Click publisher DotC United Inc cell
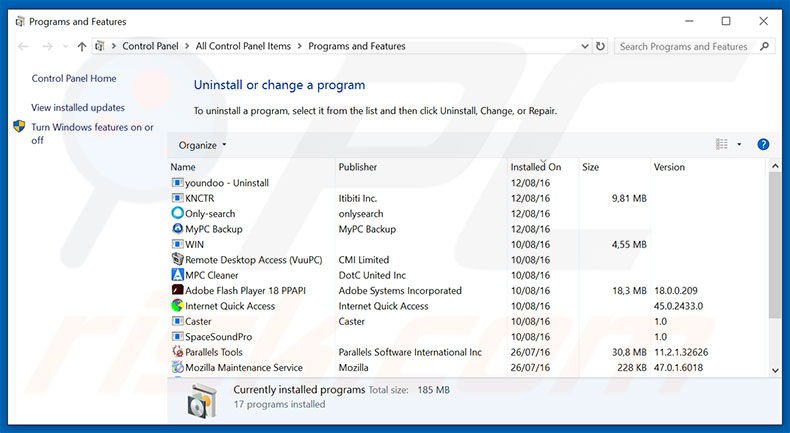Viewport: 790px width, 433px height. pyautogui.click(x=372, y=275)
